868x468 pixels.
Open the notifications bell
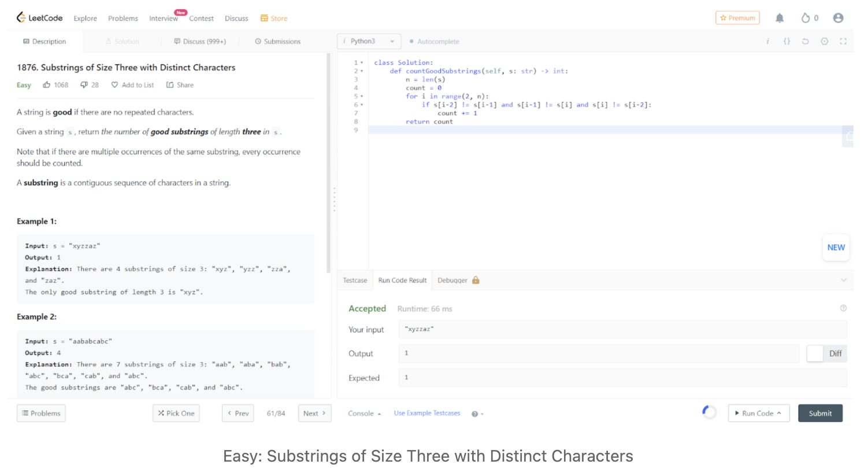780,18
